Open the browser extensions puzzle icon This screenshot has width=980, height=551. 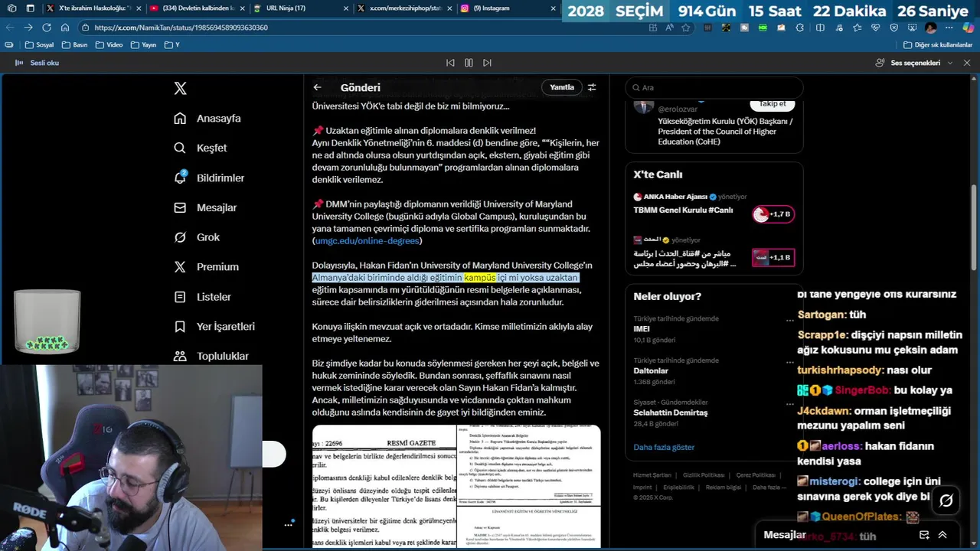click(800, 28)
